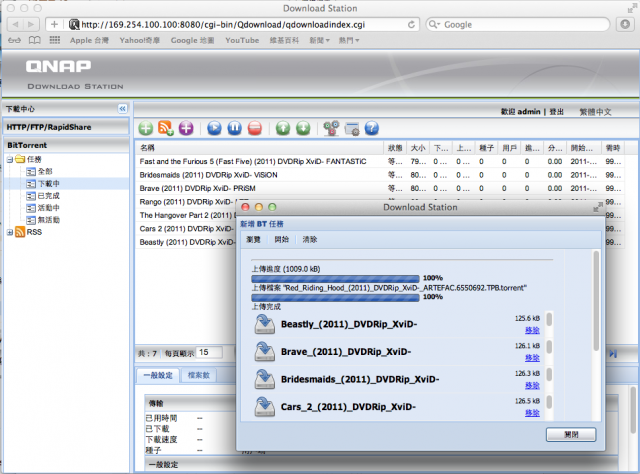Select the 無活動 tree item
The height and width of the screenshot is (474, 640).
49,220
